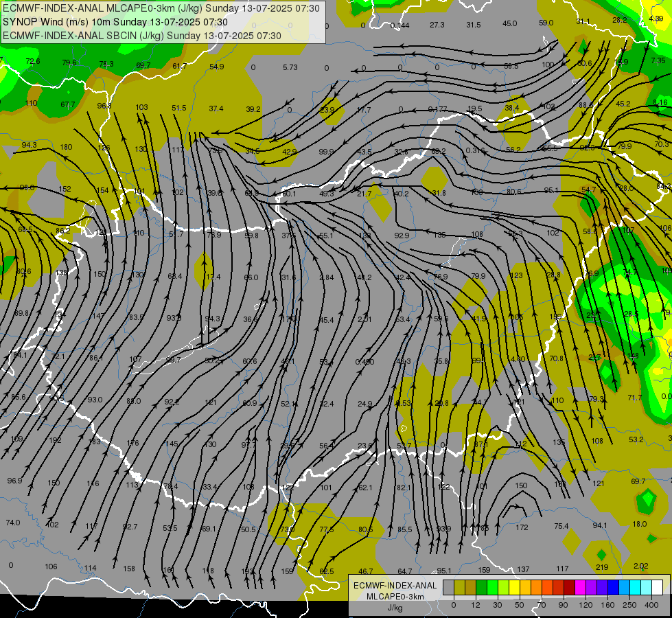Click the olive swatch after 0
The height and width of the screenshot is (618, 672).
[x=459, y=588]
